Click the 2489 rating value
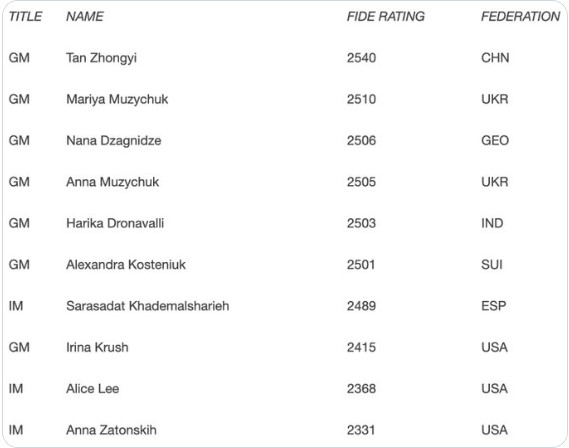This screenshot has height=448, width=569. coord(361,306)
